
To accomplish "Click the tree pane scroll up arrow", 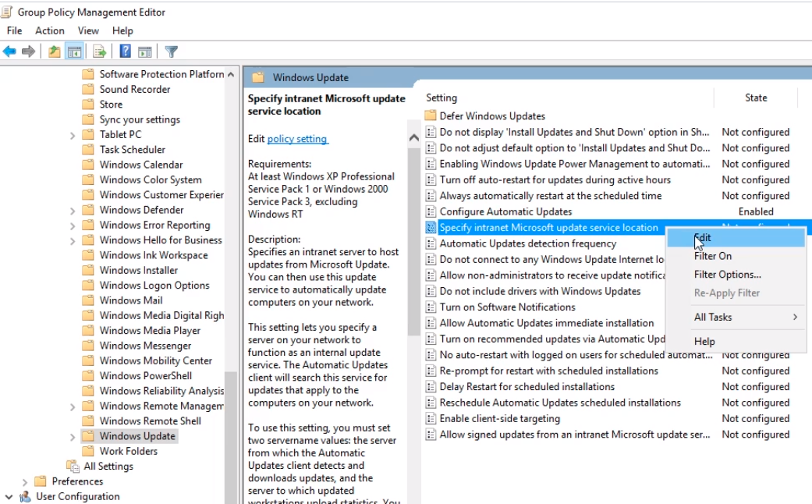I will point(231,75).
